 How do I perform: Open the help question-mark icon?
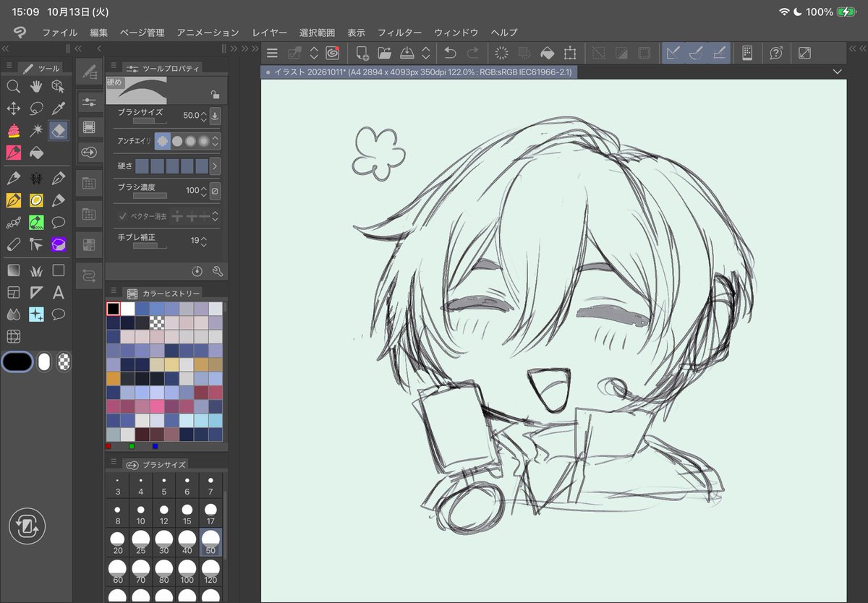776,53
